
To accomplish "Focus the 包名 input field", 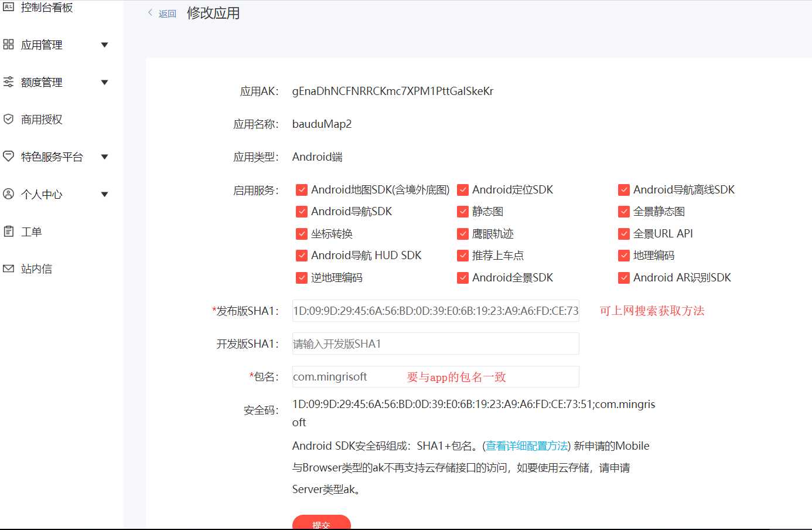I will point(436,376).
